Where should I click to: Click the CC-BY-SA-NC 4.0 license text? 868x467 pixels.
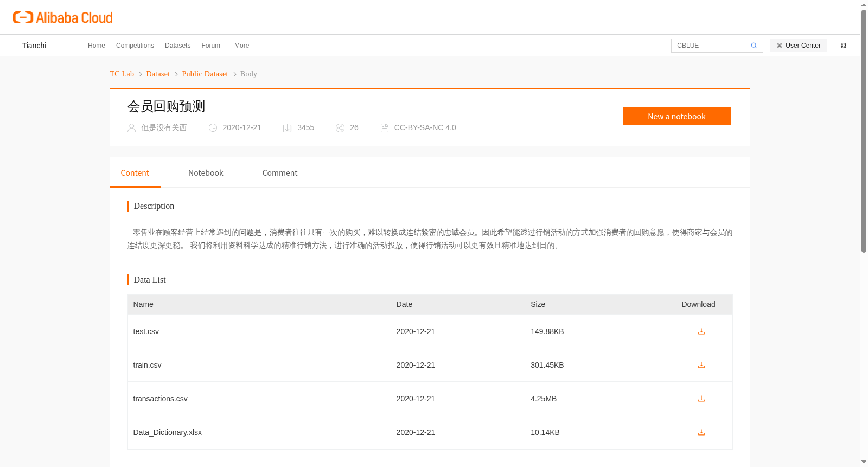[425, 128]
